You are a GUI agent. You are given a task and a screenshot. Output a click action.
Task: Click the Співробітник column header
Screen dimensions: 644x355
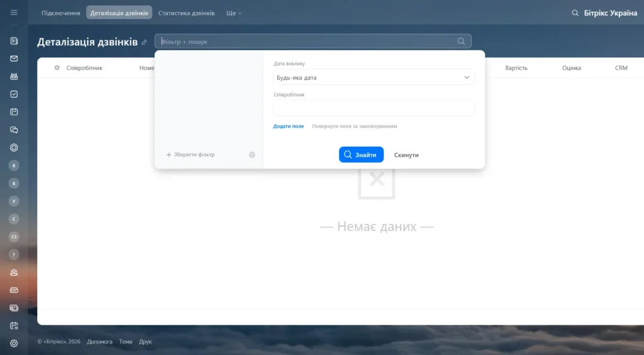click(x=84, y=68)
